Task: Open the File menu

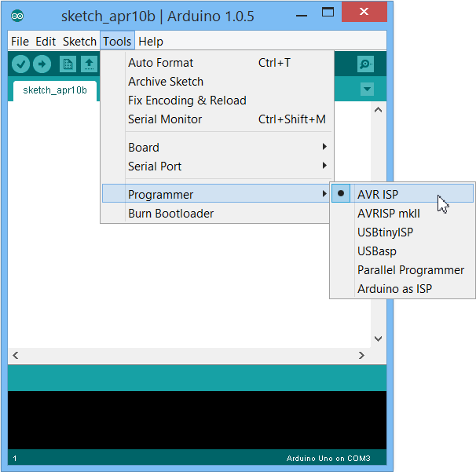Action: [20, 42]
